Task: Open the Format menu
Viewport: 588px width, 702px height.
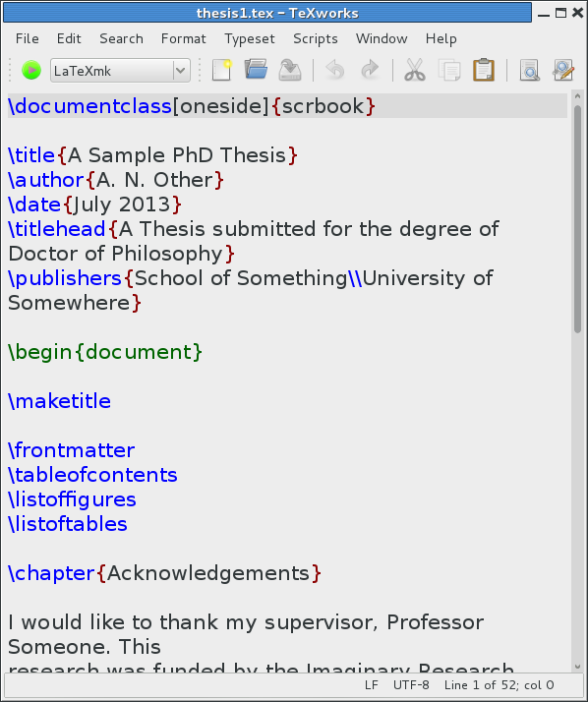Action: click(183, 39)
